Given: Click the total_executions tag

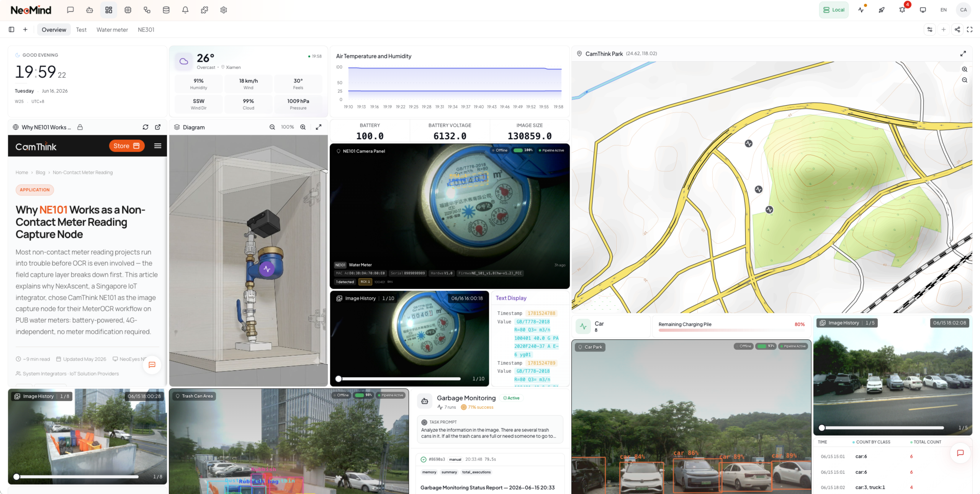Looking at the screenshot, I should click(x=476, y=472).
